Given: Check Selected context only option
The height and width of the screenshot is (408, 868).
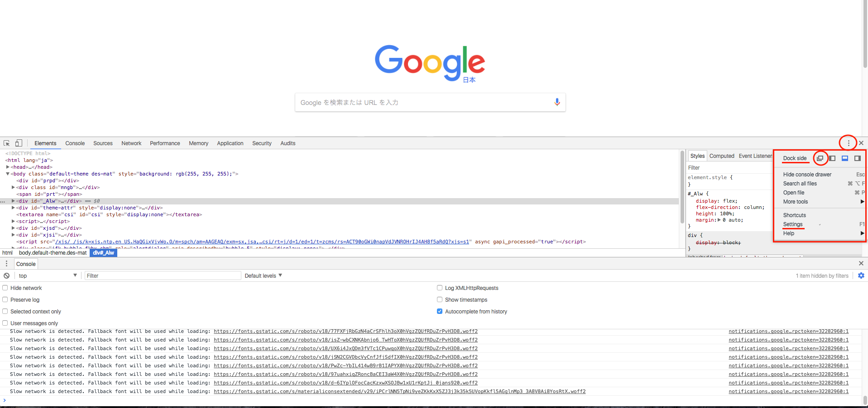Looking at the screenshot, I should [5, 311].
